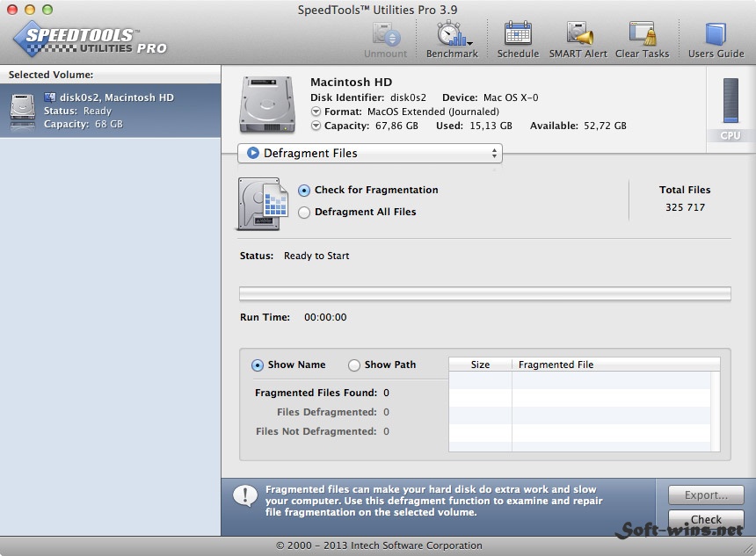Screen dimensions: 756x556
Task: Click the Run Time value 00:00:00
Action: pos(325,317)
